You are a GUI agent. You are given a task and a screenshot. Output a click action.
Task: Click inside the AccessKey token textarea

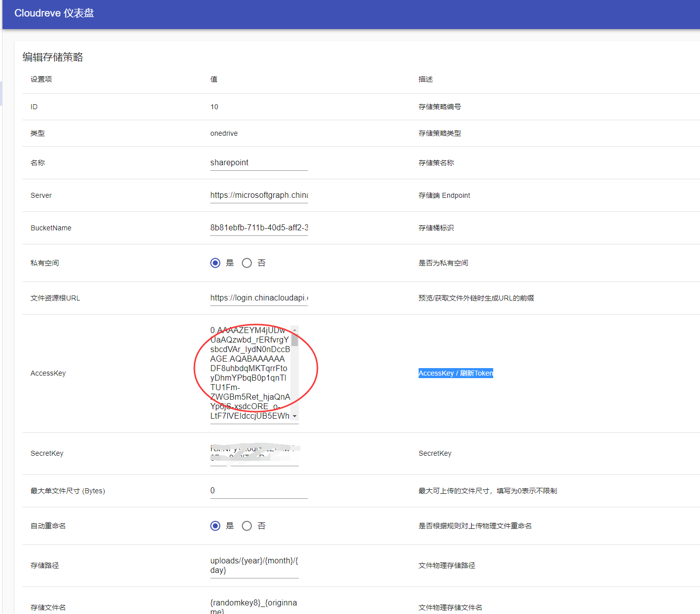pos(250,373)
